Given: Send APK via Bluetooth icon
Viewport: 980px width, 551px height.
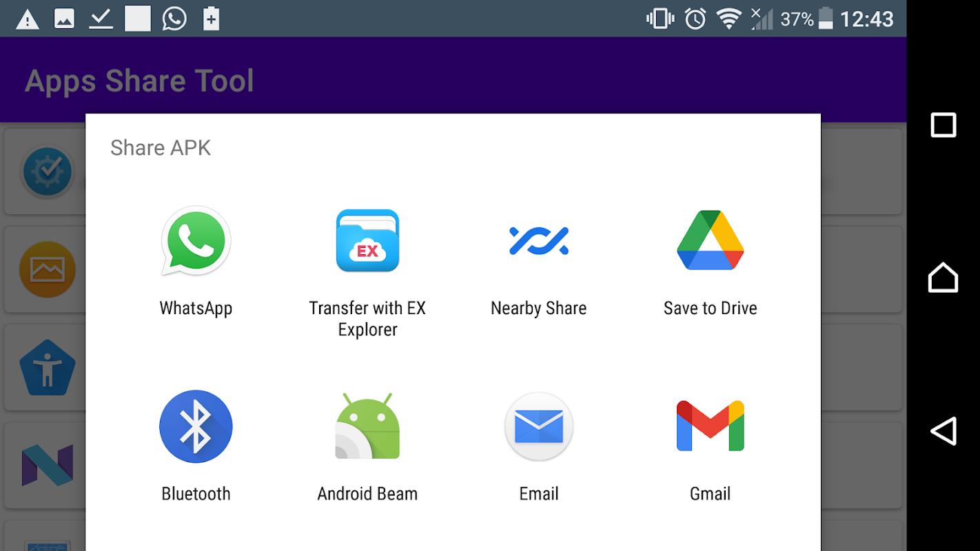Looking at the screenshot, I should click(196, 426).
